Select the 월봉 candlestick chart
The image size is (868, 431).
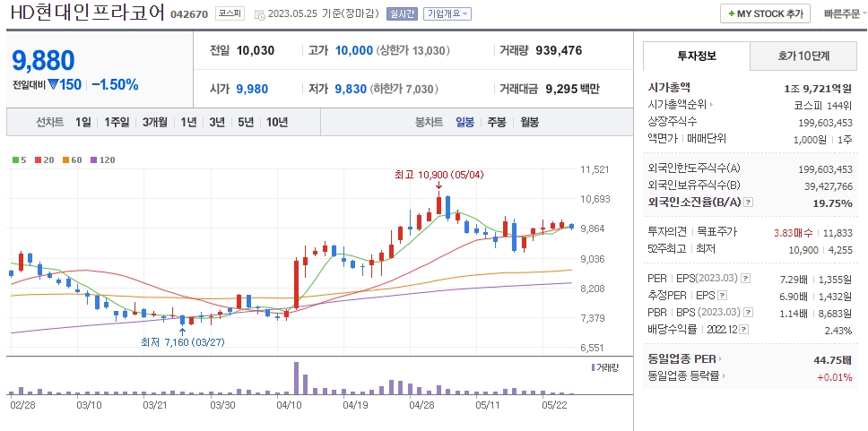pos(529,122)
